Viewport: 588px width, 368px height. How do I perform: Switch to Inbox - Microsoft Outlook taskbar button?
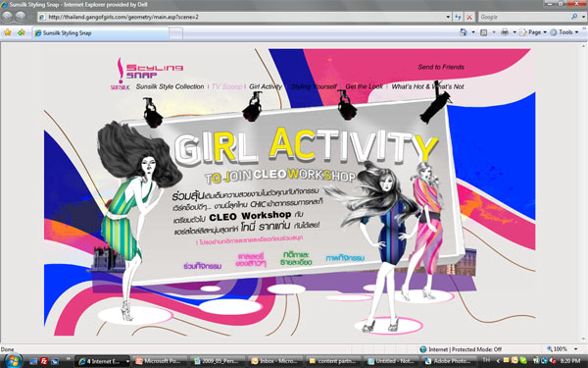(275, 361)
